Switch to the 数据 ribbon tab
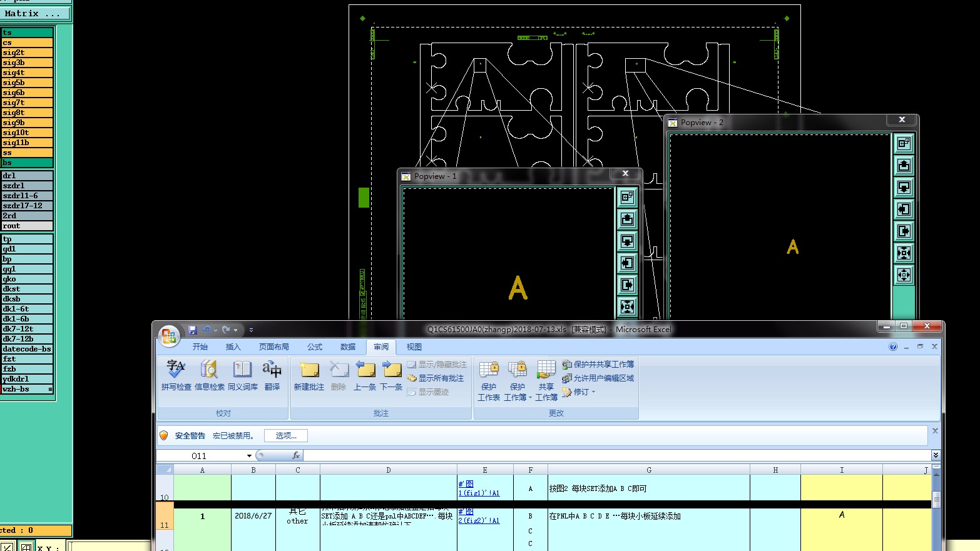 point(348,346)
